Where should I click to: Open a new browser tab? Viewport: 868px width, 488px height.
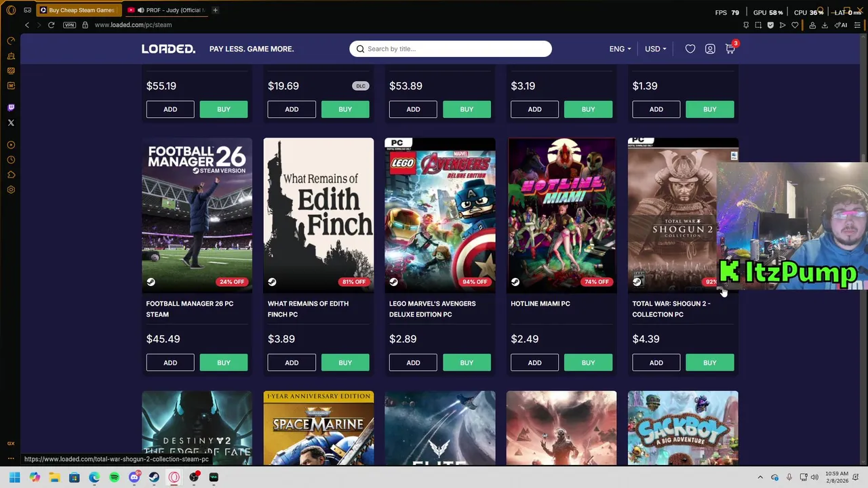[x=215, y=10]
